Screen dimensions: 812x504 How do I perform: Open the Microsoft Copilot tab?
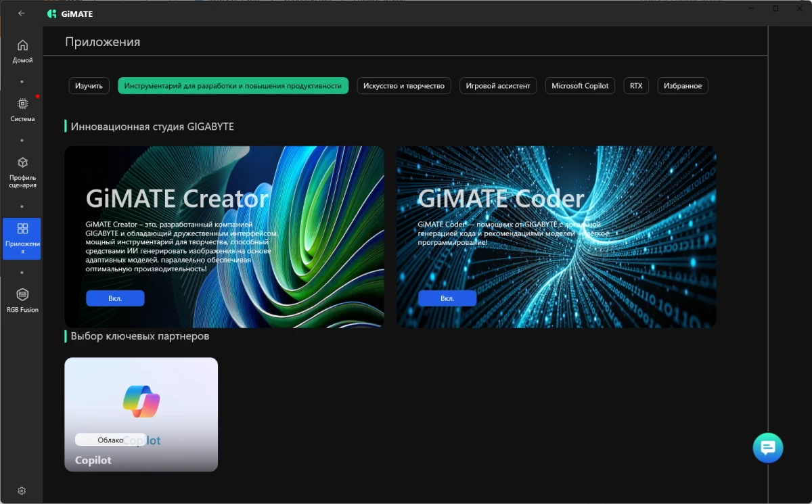[x=580, y=86]
